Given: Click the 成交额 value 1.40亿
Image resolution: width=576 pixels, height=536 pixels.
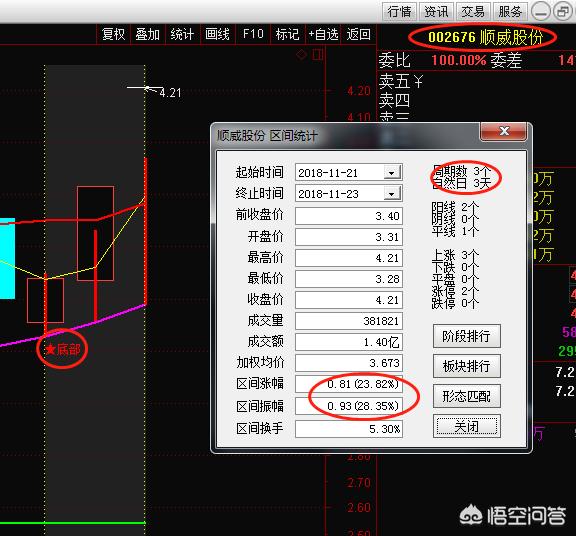Looking at the screenshot, I should coord(349,342).
